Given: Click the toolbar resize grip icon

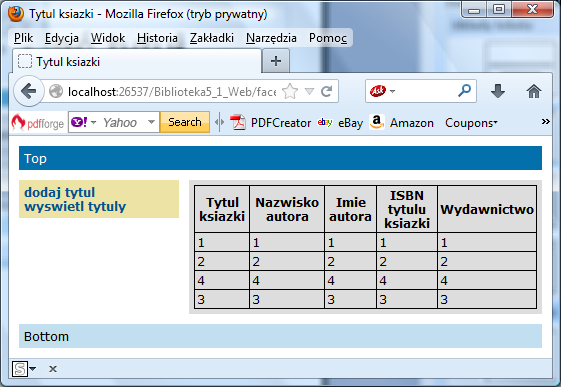Looking at the screenshot, I should tap(220, 122).
